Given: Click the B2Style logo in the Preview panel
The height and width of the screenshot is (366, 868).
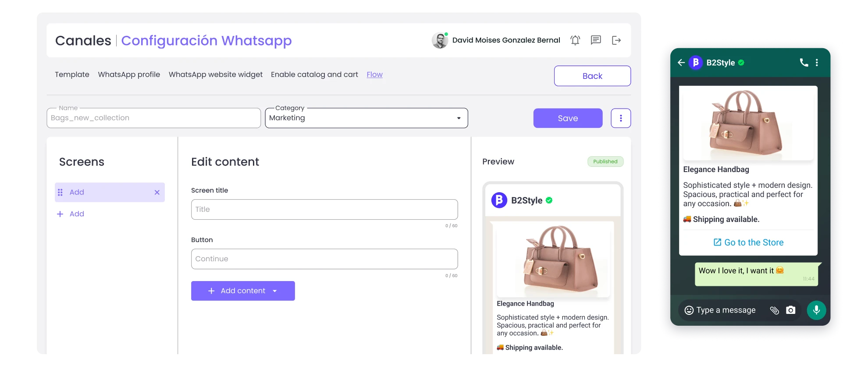Looking at the screenshot, I should click(499, 201).
